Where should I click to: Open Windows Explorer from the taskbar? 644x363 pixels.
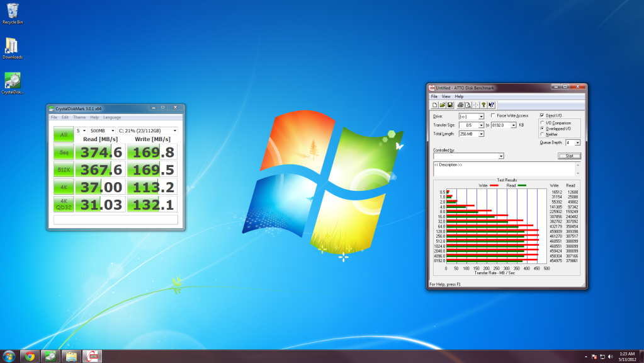72,356
